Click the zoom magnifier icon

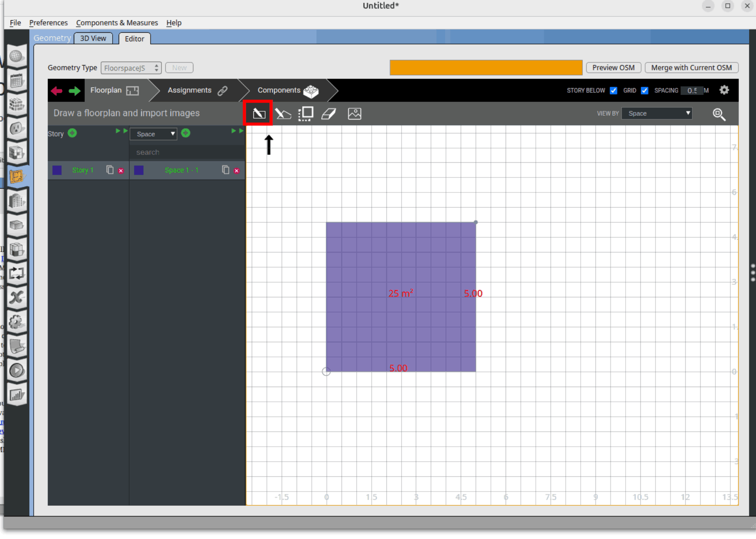tap(719, 114)
